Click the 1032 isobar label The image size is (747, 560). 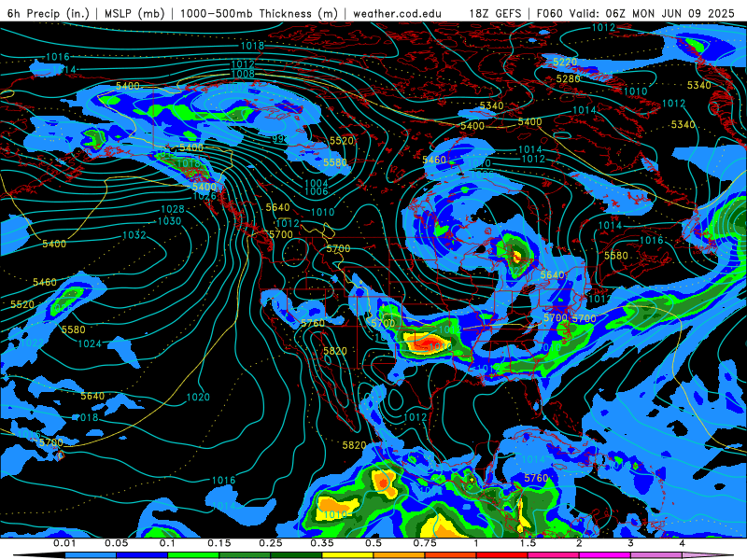[134, 235]
